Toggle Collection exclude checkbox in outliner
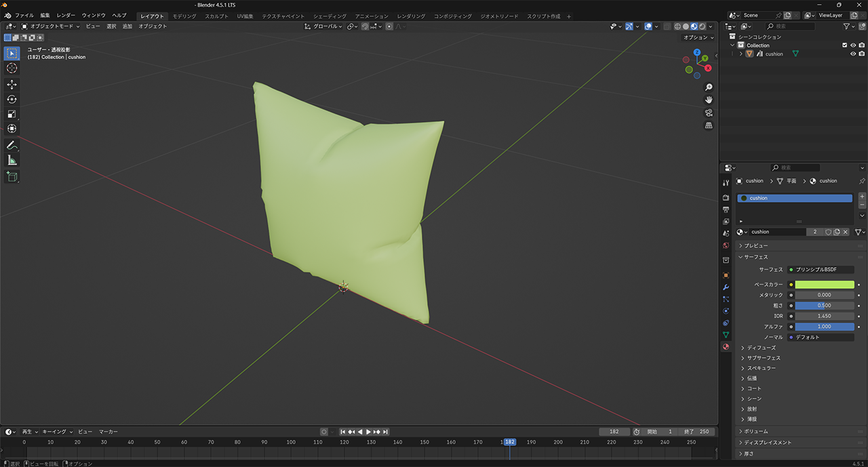Image resolution: width=868 pixels, height=467 pixels. click(844, 45)
